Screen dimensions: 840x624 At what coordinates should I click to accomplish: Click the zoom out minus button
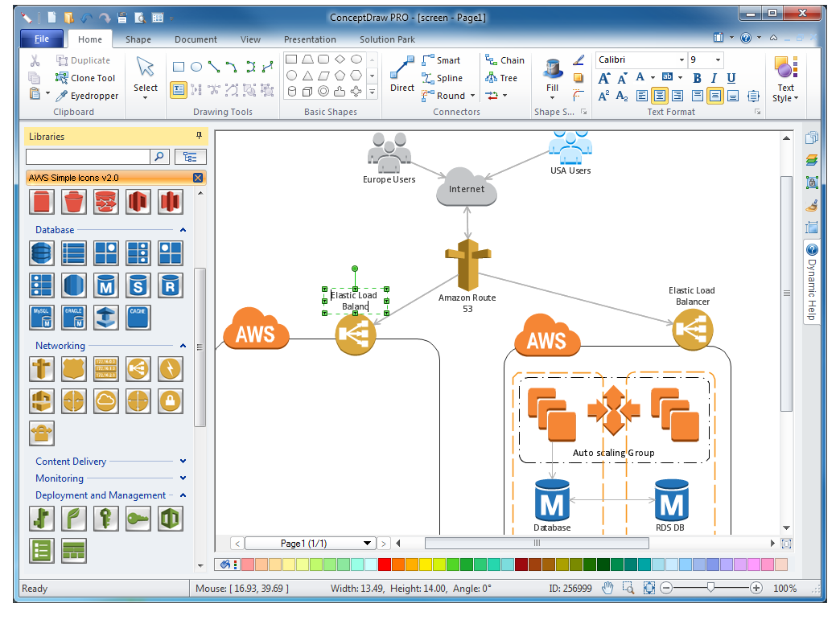[x=666, y=588]
